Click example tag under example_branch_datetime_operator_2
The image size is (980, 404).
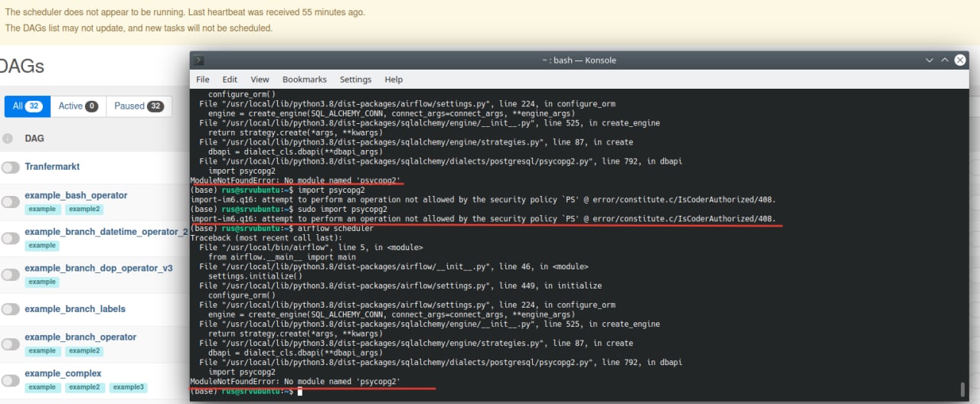tap(42, 246)
